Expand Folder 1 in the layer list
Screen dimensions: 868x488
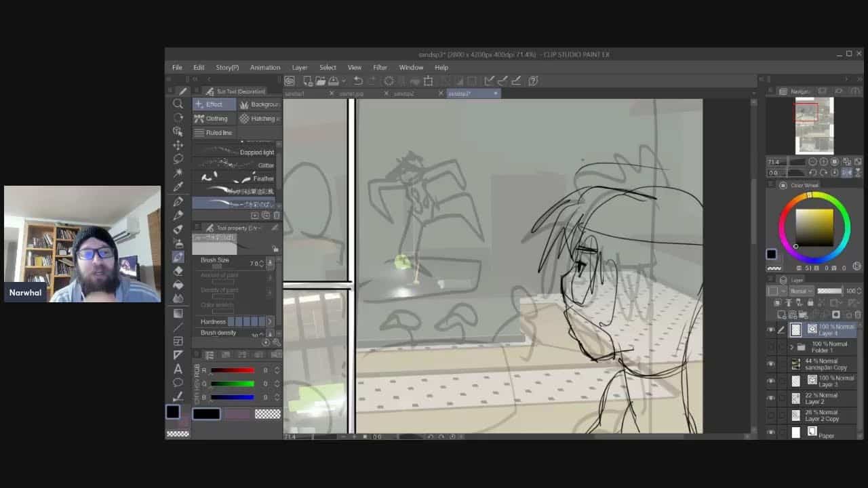pos(791,347)
